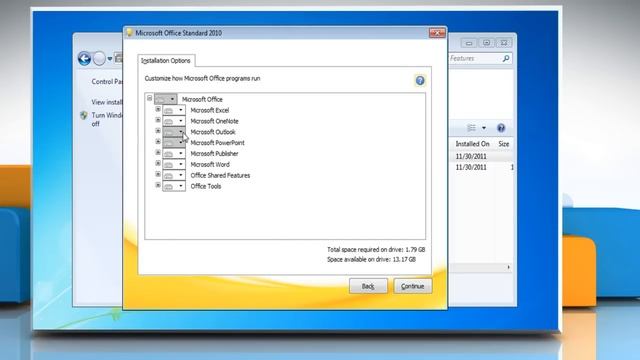Screen dimensions: 640x360
Task: Expand the Microsoft PowerPoint node
Action: [158, 142]
